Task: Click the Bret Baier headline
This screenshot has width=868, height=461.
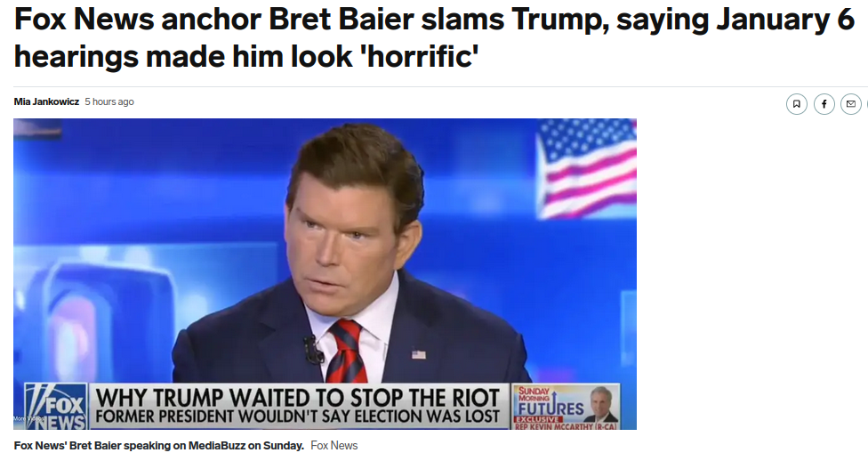Action: coord(434,37)
